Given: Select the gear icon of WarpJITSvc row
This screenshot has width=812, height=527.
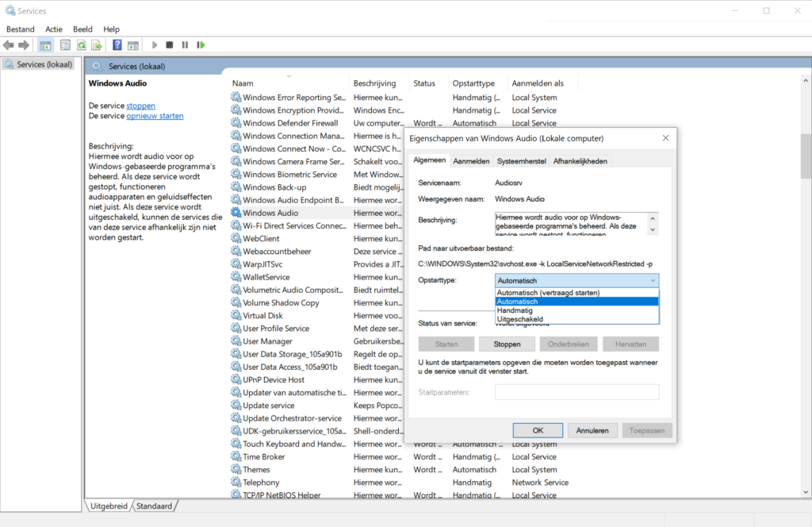Looking at the screenshot, I should click(236, 264).
